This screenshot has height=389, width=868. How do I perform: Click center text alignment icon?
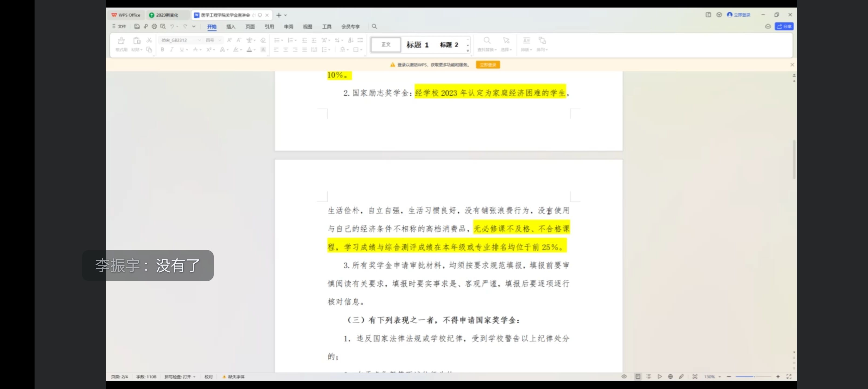(x=285, y=50)
